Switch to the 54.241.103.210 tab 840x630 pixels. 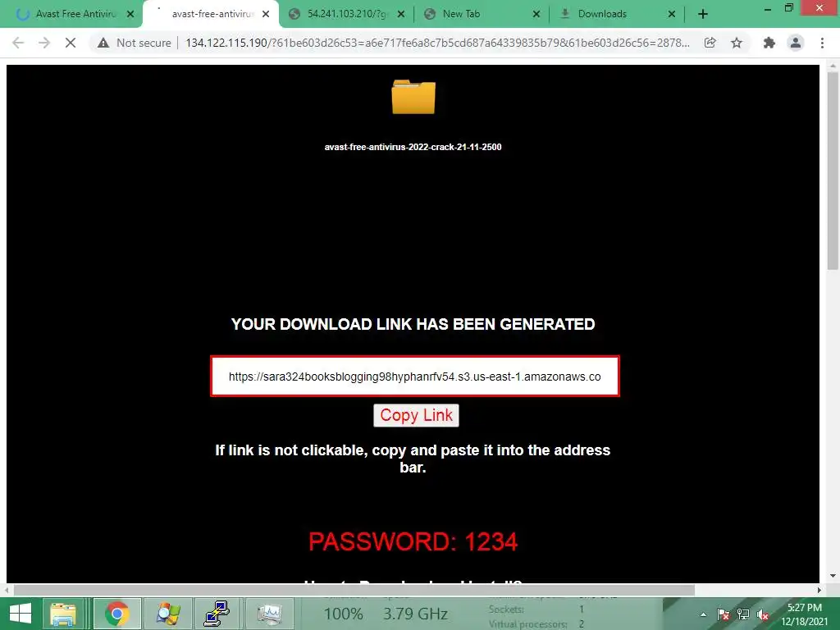(x=346, y=15)
